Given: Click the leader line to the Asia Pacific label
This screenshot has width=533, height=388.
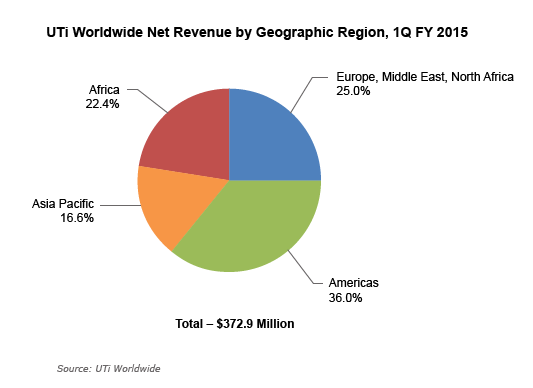Looking at the screenshot, I should point(120,205).
